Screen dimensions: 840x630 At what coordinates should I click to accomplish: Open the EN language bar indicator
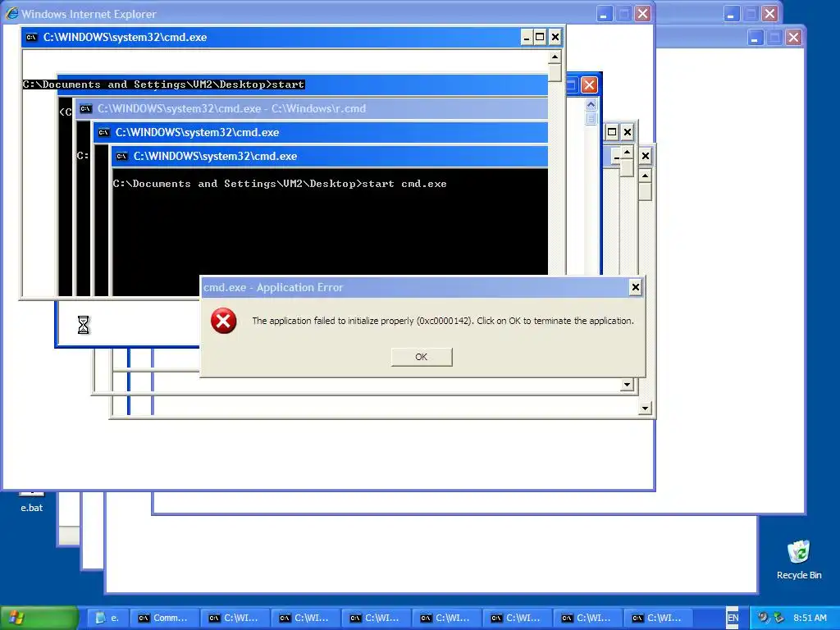coord(733,618)
